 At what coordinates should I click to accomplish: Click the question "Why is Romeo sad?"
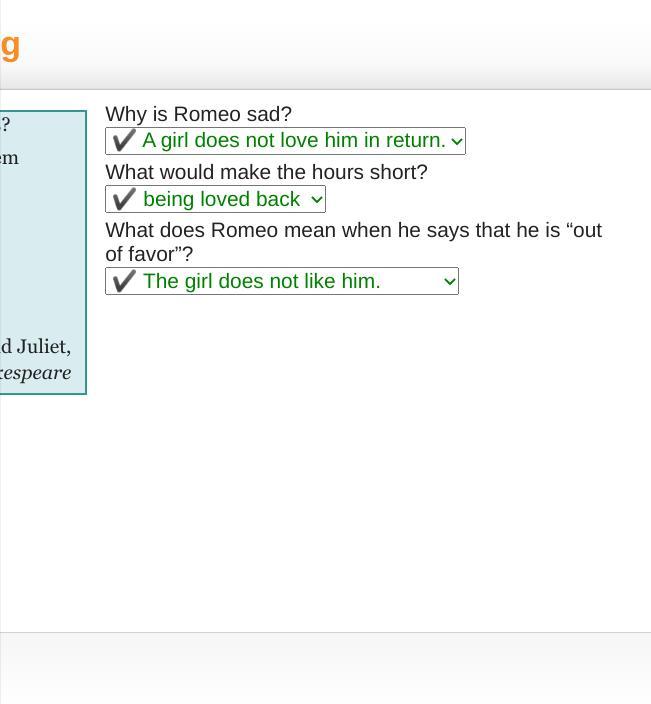pos(198,114)
